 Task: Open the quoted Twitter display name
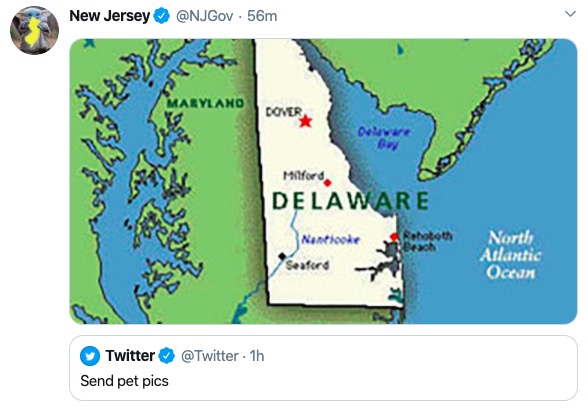pos(130,356)
